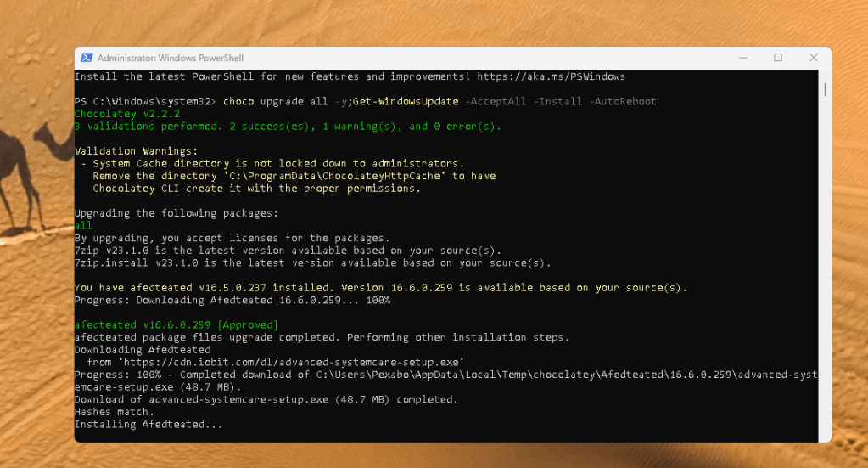
Task: Click the "7zip.install v23.1.0" line
Action: click(x=313, y=263)
